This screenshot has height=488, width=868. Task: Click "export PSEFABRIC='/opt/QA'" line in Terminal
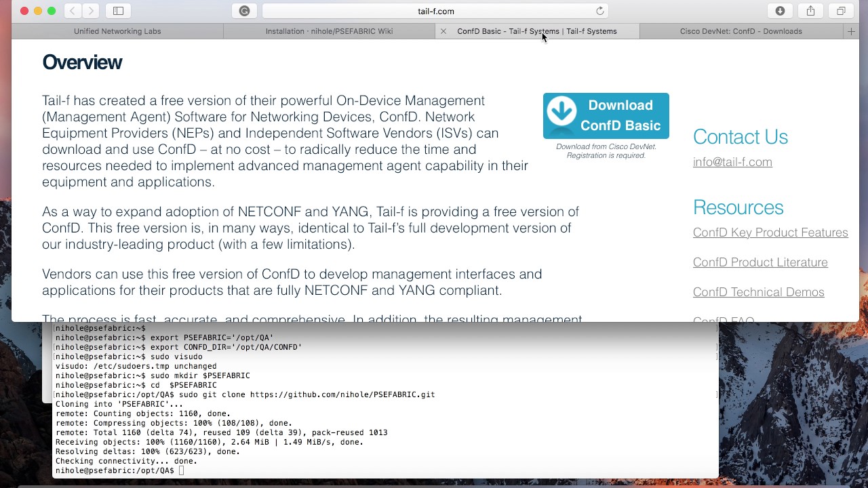click(x=164, y=338)
